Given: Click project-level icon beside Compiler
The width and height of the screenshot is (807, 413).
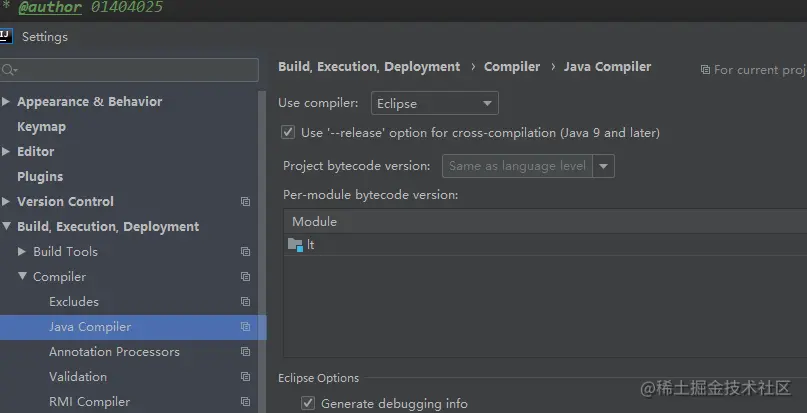Looking at the screenshot, I should tap(245, 277).
